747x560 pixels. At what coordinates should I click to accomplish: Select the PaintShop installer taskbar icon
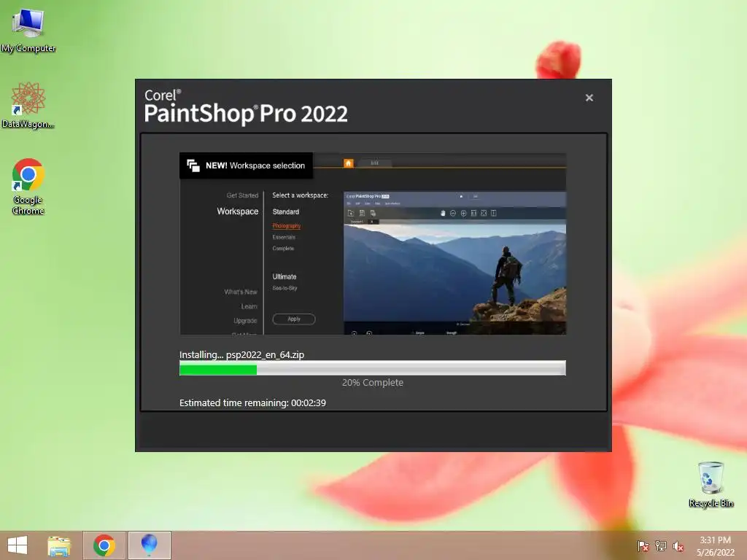click(x=149, y=545)
